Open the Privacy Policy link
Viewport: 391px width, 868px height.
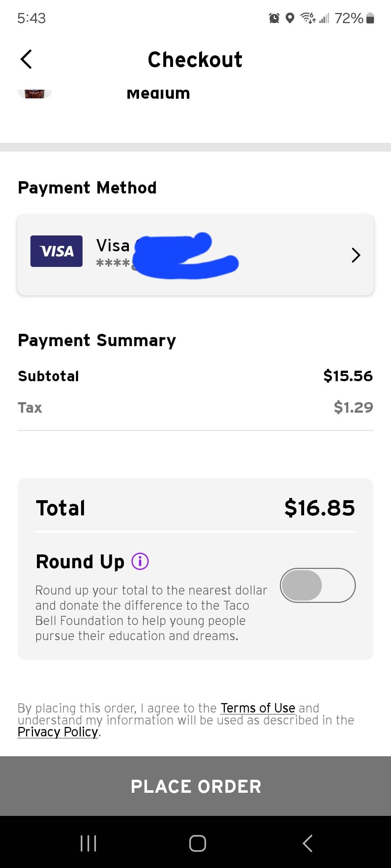(58, 732)
